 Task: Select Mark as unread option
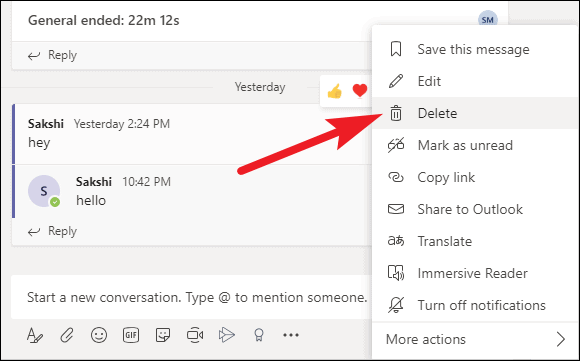click(476, 145)
